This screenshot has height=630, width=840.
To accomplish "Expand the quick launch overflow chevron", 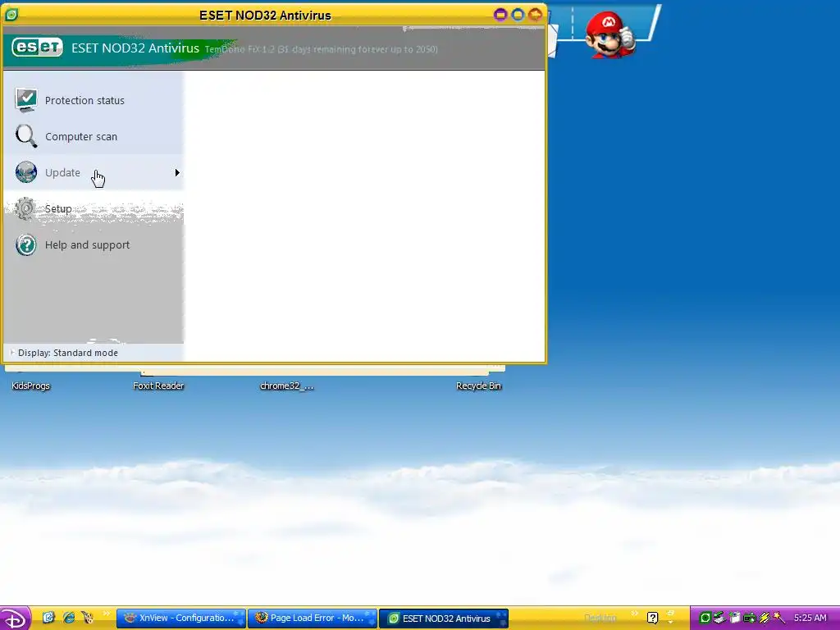I will 106,614.
